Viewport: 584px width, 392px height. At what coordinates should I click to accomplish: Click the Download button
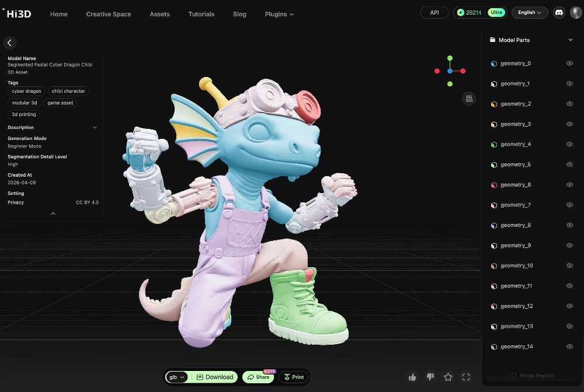pyautogui.click(x=214, y=377)
